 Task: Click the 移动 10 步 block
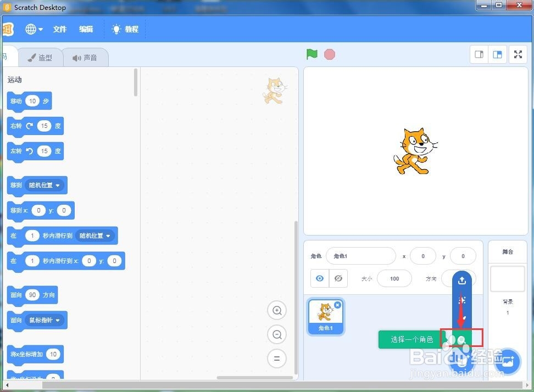(29, 101)
